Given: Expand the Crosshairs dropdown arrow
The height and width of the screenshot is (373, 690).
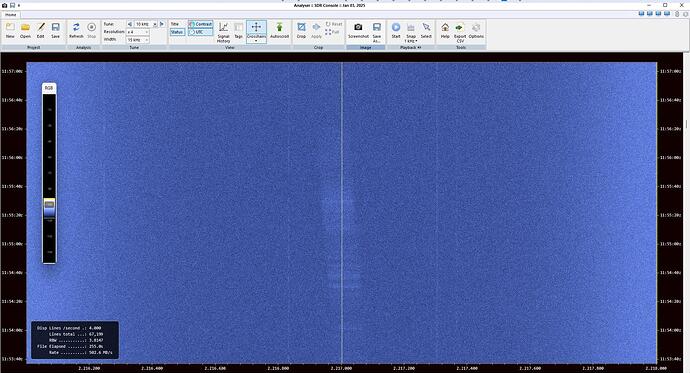Looking at the screenshot, I should 256,41.
